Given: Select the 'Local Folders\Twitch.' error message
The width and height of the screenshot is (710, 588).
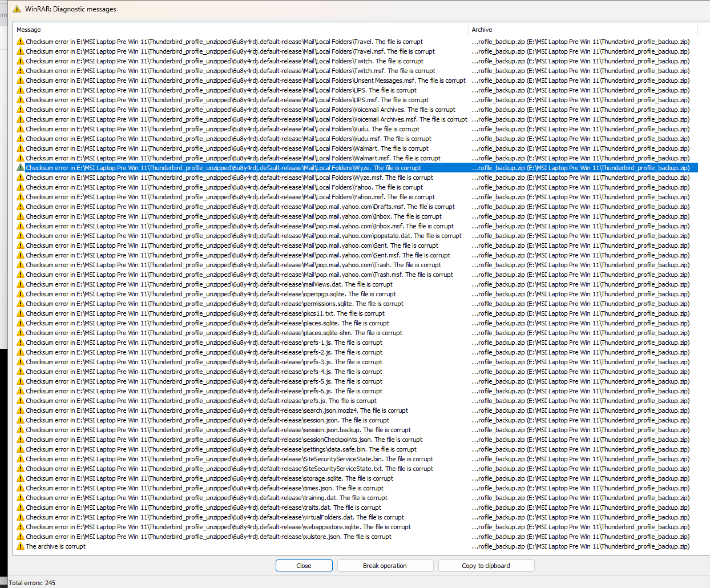Looking at the screenshot, I should pyautogui.click(x=224, y=61).
